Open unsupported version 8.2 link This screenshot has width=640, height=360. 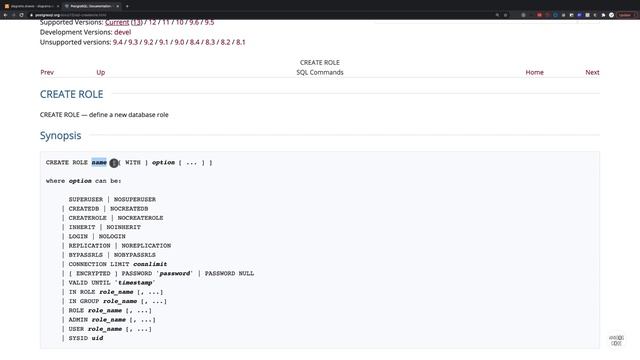tap(225, 42)
